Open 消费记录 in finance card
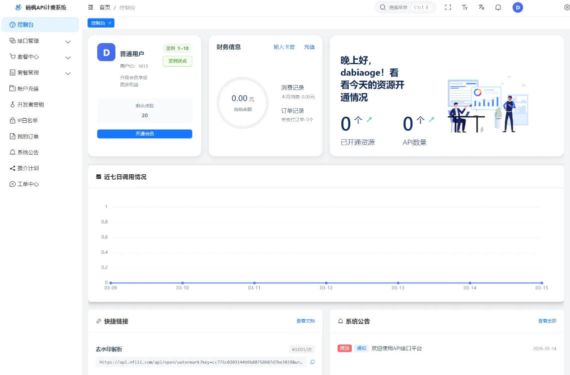This screenshot has width=570, height=375. (x=293, y=88)
